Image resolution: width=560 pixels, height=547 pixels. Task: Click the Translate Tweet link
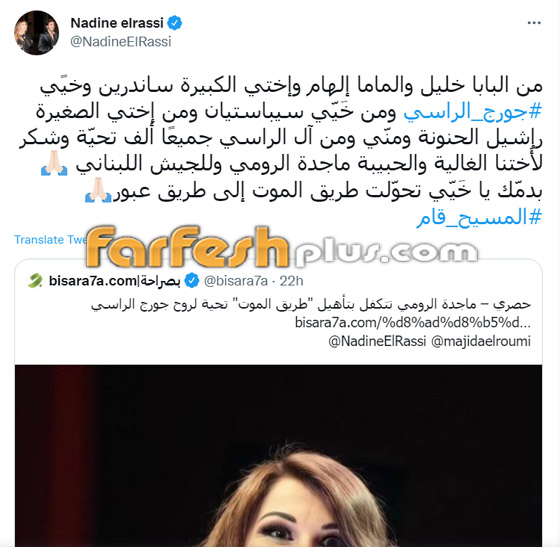point(50,240)
